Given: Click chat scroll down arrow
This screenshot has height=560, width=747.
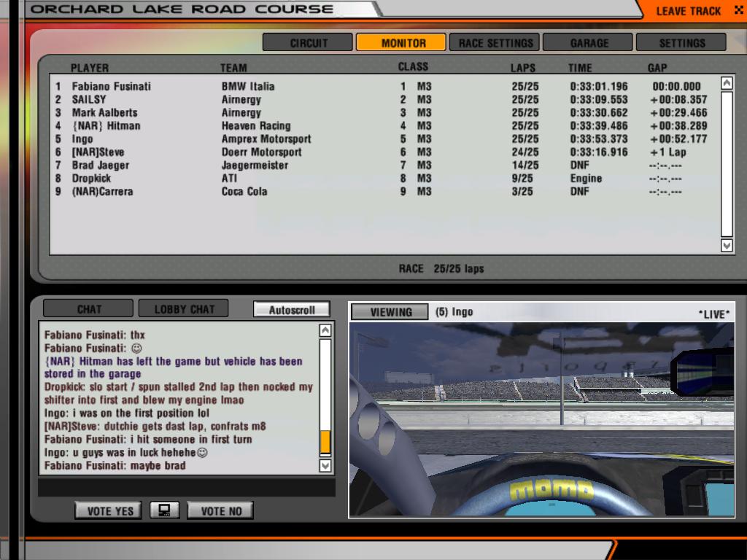Looking at the screenshot, I should coord(325,465).
